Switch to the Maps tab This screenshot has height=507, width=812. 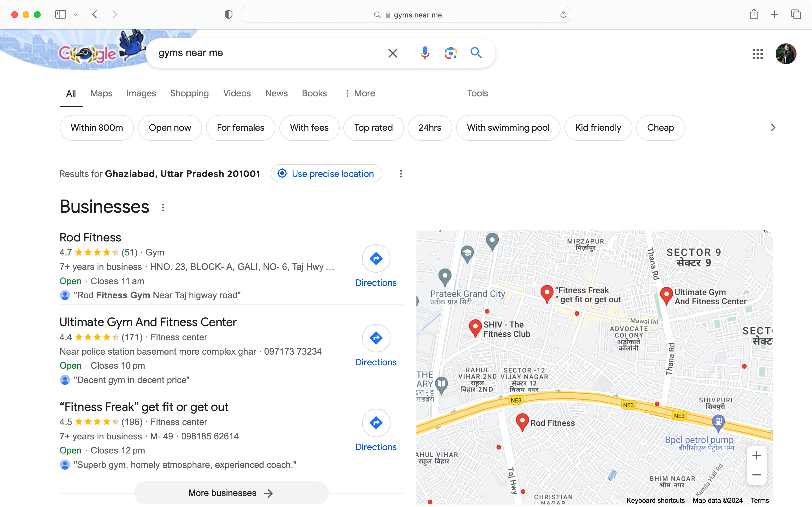click(101, 93)
